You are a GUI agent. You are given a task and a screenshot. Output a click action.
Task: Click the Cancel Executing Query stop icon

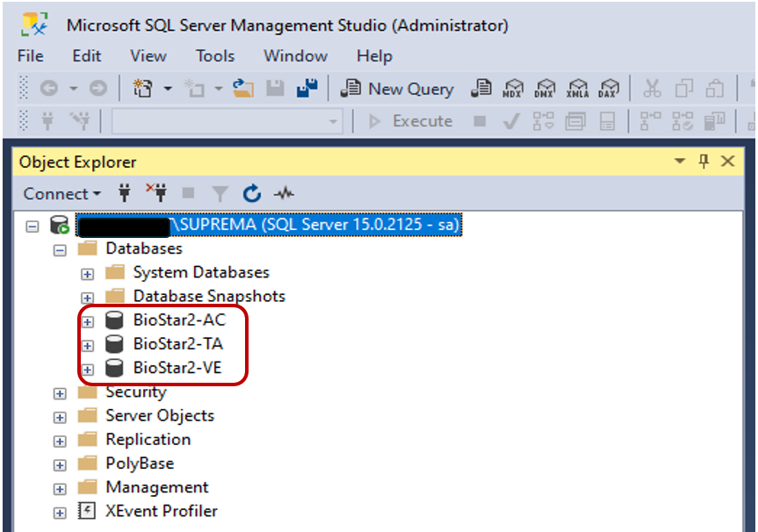coord(480,121)
